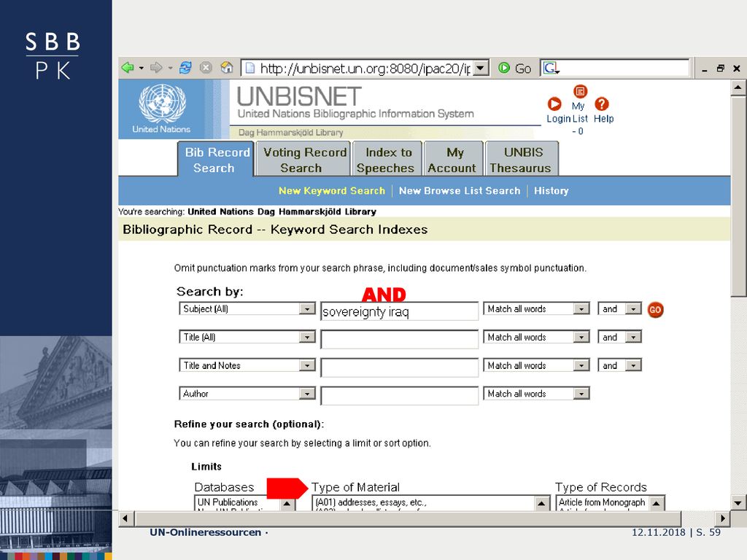
Task: Click the 'Dag Hammarskjöld Library' header text
Action: pos(290,133)
